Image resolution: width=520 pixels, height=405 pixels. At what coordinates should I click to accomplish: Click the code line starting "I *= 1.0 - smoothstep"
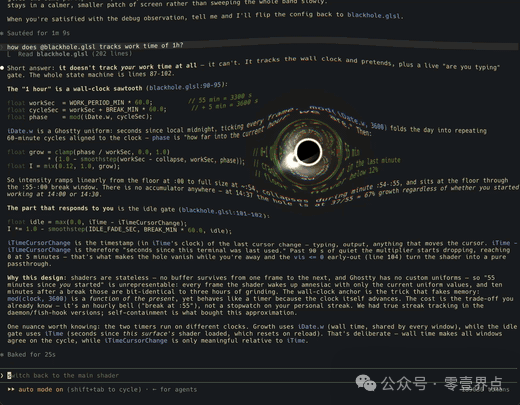coord(119,230)
